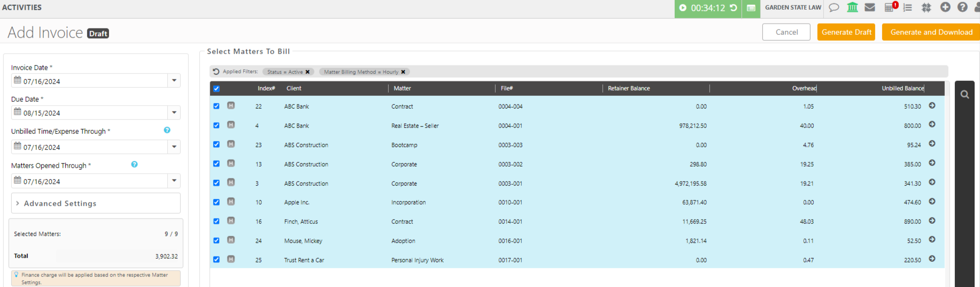980x287 pixels.
Task: Start the timer with the play icon
Action: (683, 8)
